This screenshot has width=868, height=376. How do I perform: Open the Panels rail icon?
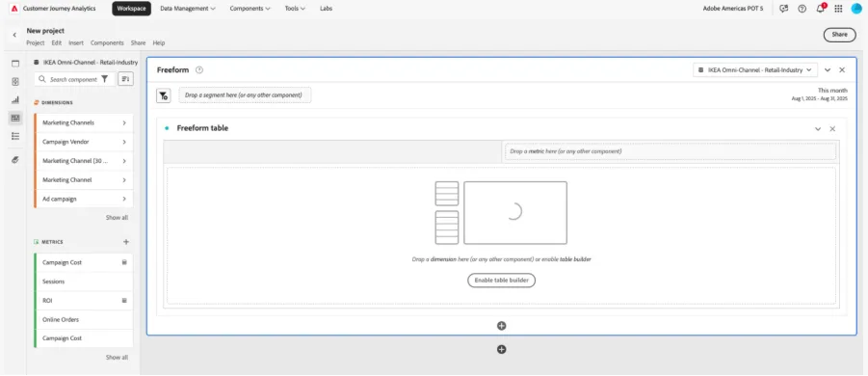(15, 81)
